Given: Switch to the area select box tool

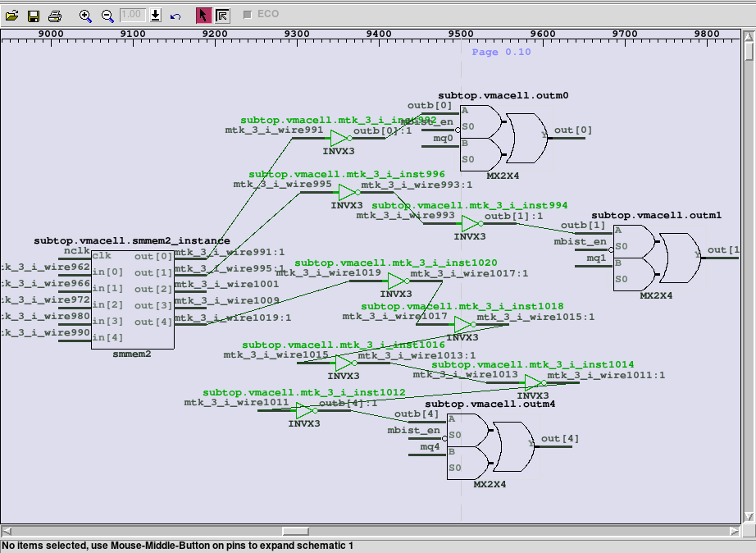Looking at the screenshot, I should (x=223, y=16).
